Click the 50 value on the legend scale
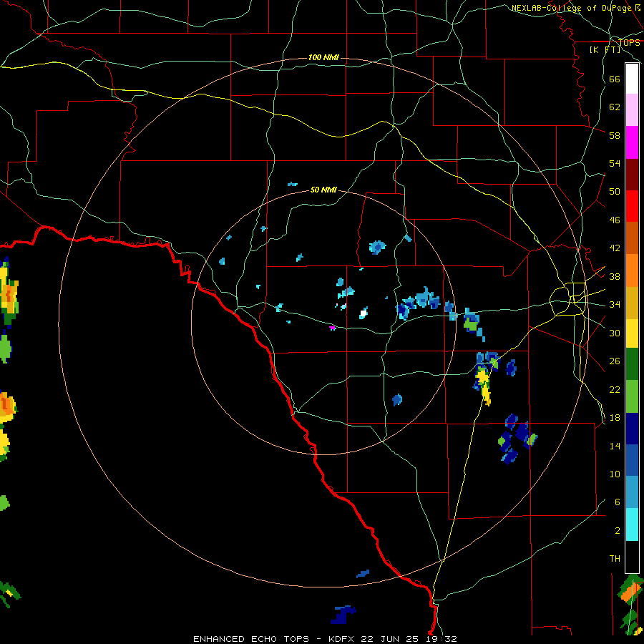 [615, 191]
